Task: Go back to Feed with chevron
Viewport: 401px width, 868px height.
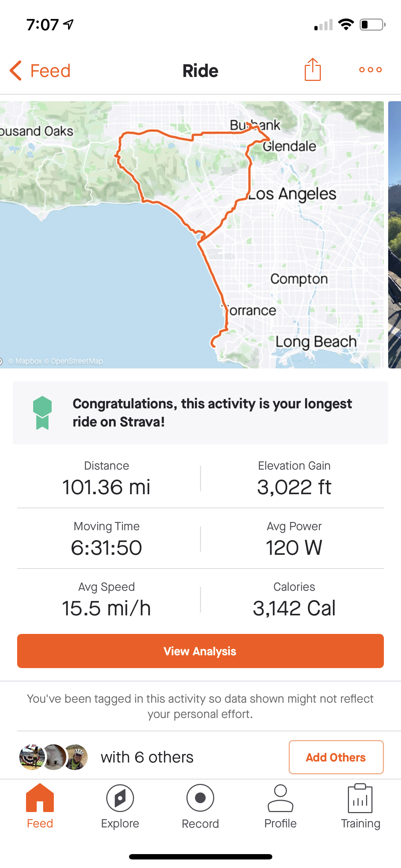Action: point(16,71)
